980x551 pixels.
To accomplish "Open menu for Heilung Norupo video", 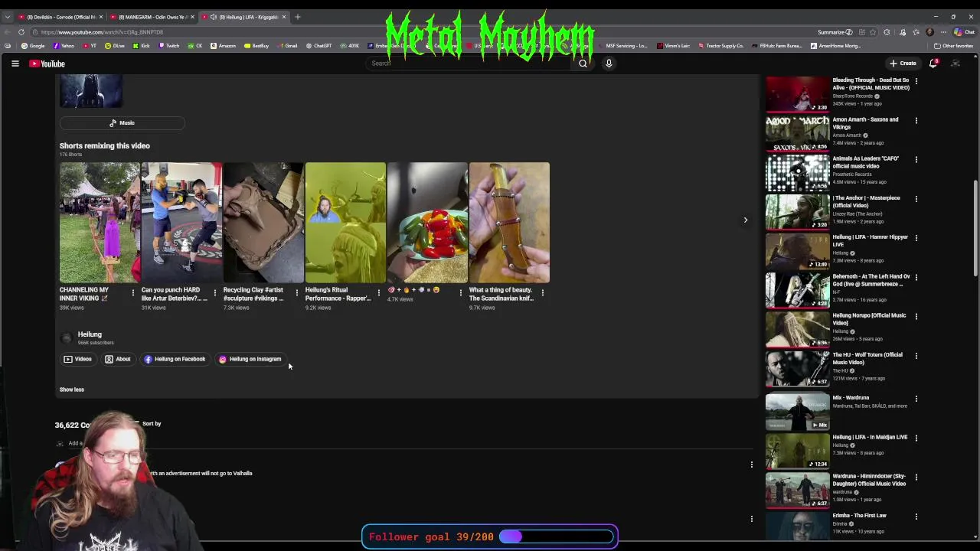I will coord(916,317).
